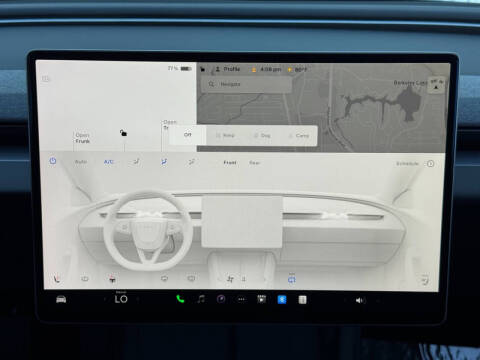Tap the LO temperature readout
The image size is (480, 360).
click(121, 299)
